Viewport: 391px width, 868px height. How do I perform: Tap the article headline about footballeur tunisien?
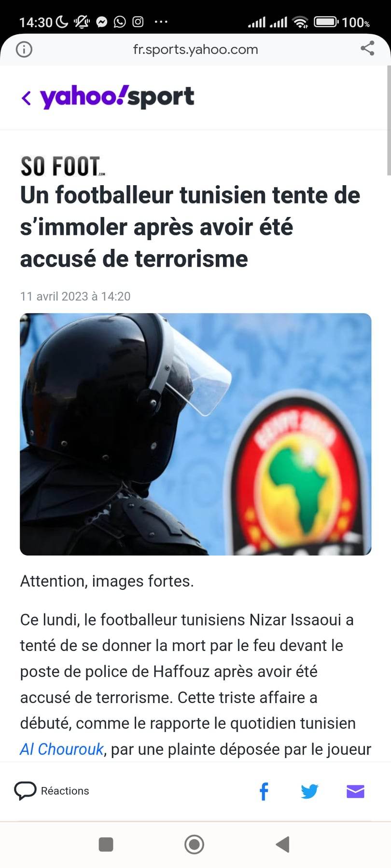pos(190,227)
